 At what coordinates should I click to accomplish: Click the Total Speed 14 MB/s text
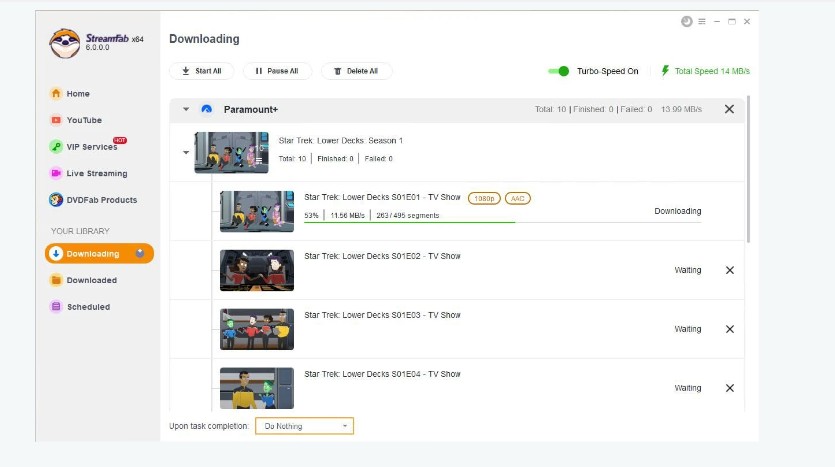pyautogui.click(x=712, y=71)
